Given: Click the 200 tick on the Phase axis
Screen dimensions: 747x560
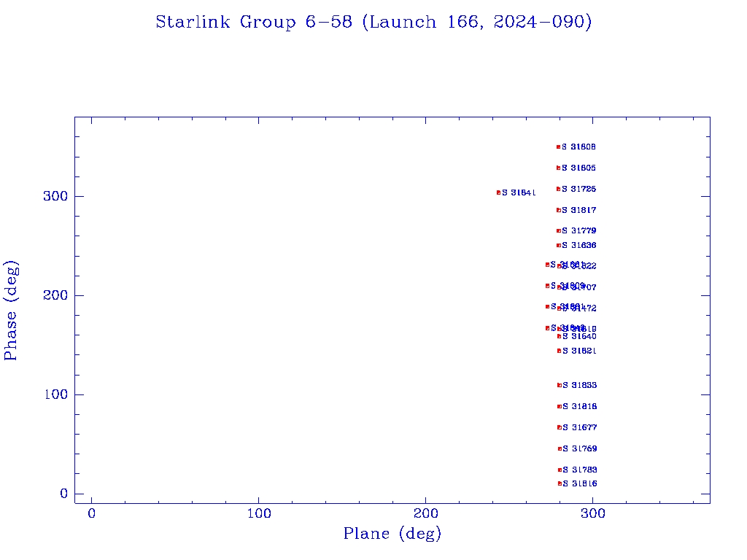Looking at the screenshot, I should coord(55,295).
